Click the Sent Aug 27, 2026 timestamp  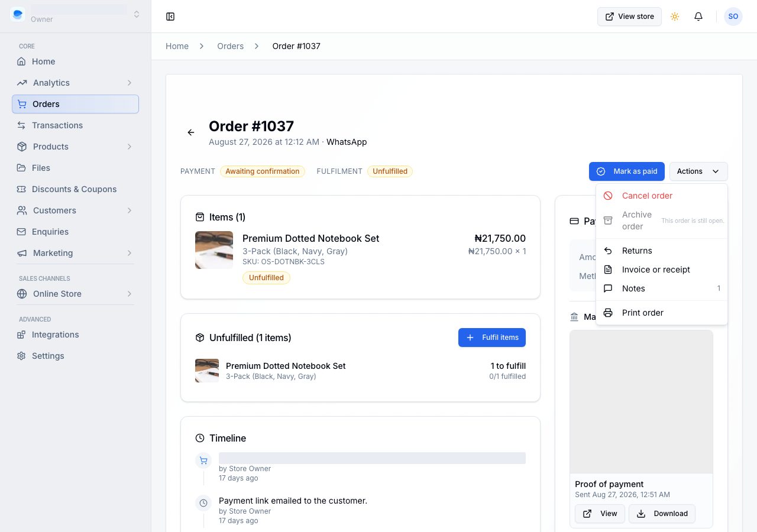click(x=622, y=495)
